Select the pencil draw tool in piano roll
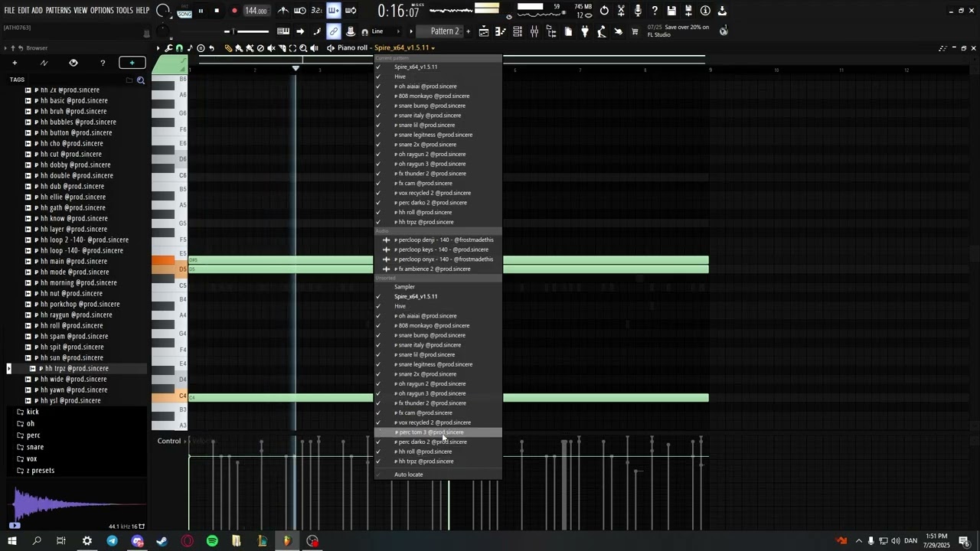The height and width of the screenshot is (551, 980). (228, 48)
